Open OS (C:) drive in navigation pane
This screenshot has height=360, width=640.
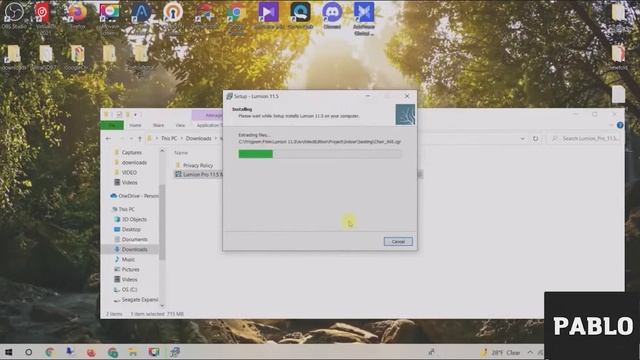(129, 289)
